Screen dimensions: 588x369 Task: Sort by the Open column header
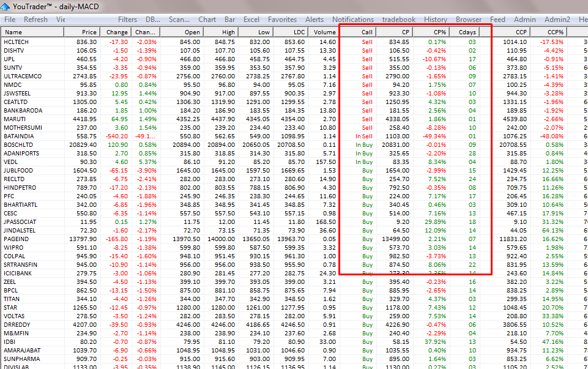coord(182,32)
